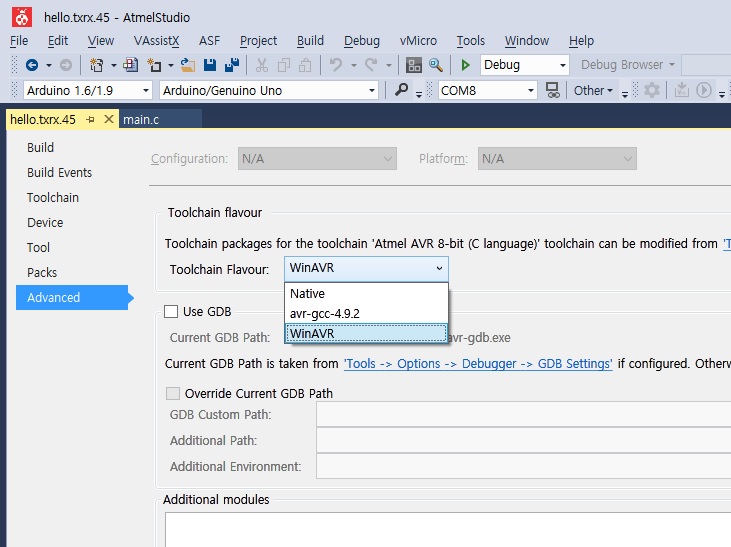Select the Advanced properties page
Screen dimensions: 731x547
[72, 298]
